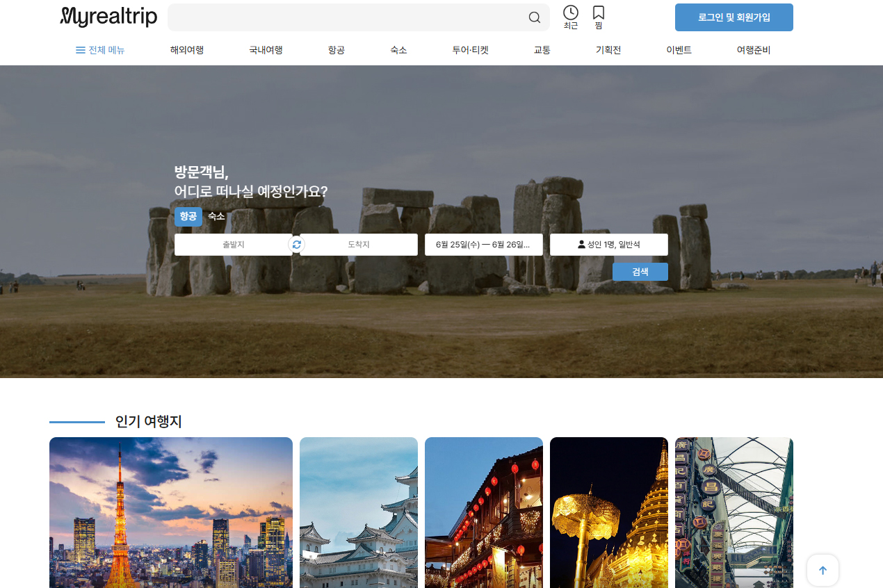Open the travel date range picker
This screenshot has width=883, height=588.
483,245
